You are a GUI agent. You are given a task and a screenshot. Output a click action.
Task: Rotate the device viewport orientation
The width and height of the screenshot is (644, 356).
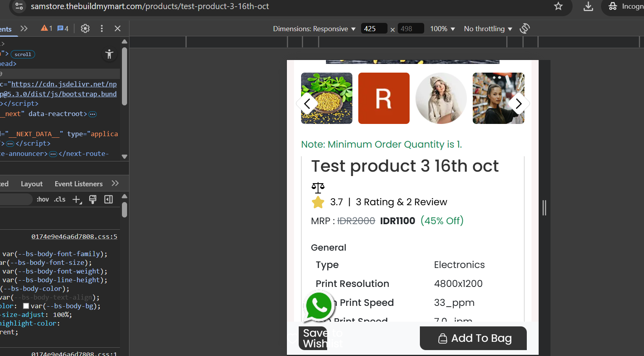tap(525, 28)
